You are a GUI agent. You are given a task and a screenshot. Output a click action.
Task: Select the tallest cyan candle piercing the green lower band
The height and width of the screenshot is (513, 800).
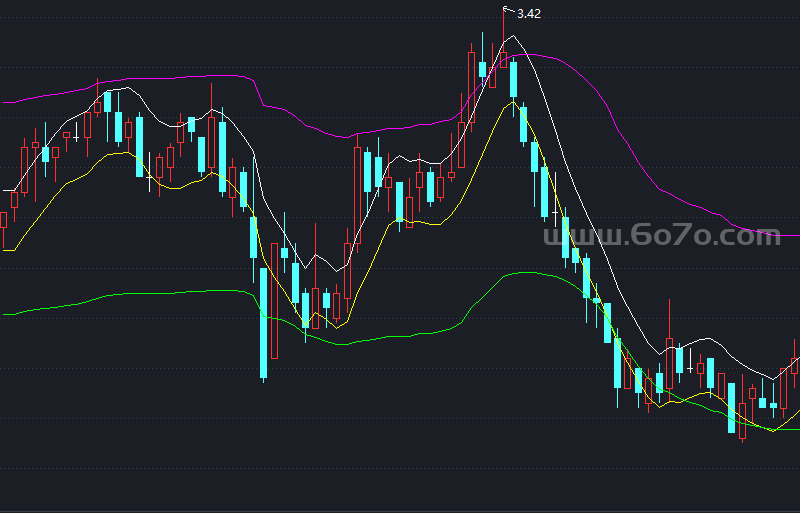click(x=263, y=323)
